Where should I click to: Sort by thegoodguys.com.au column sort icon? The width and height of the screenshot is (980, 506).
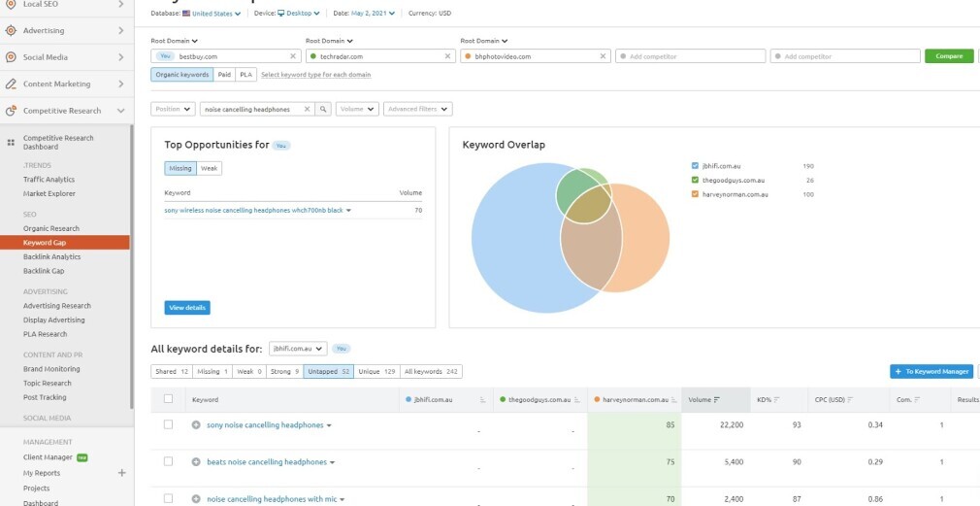577,400
